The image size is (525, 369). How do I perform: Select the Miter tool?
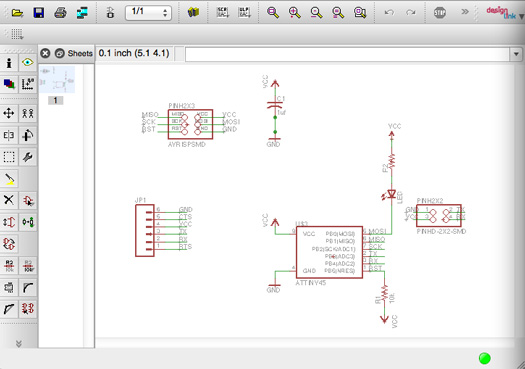[x=27, y=287]
